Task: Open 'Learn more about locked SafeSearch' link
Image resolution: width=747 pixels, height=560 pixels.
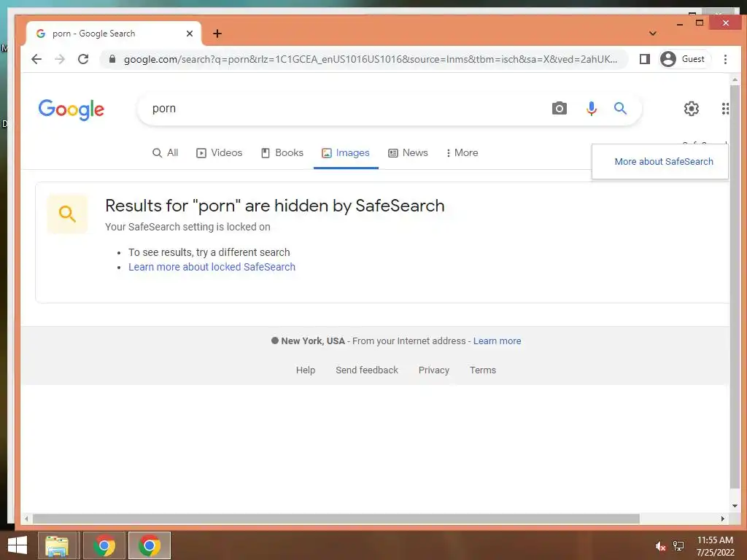Action: click(212, 267)
